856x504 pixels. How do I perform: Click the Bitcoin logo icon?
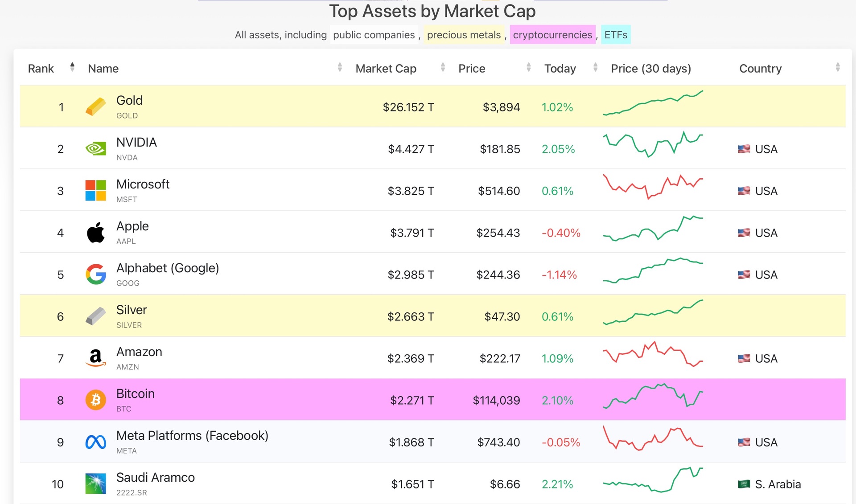(95, 400)
